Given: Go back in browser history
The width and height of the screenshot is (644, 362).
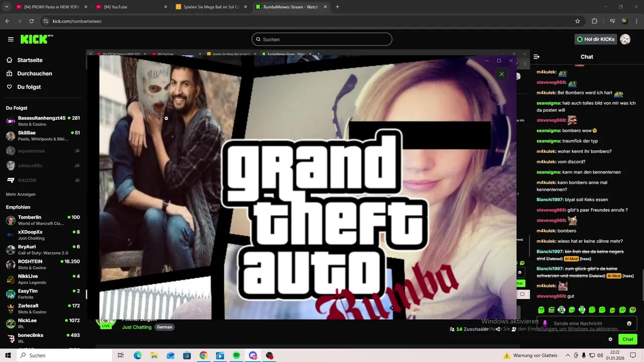Looking at the screenshot, I should coord(7,21).
